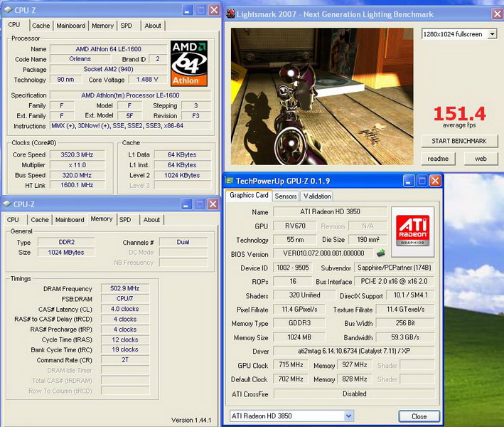
Task: Select SPD tab in bottom CPU-Z window
Action: [x=125, y=220]
